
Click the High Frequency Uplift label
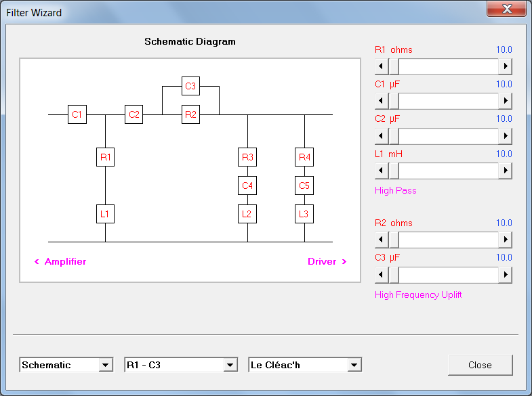point(418,294)
